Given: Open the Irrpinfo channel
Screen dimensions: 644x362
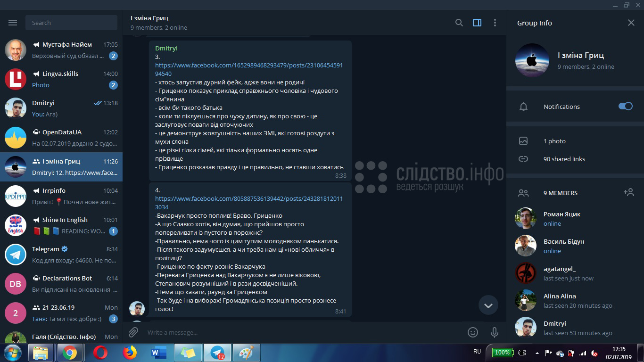Looking at the screenshot, I should (x=61, y=196).
